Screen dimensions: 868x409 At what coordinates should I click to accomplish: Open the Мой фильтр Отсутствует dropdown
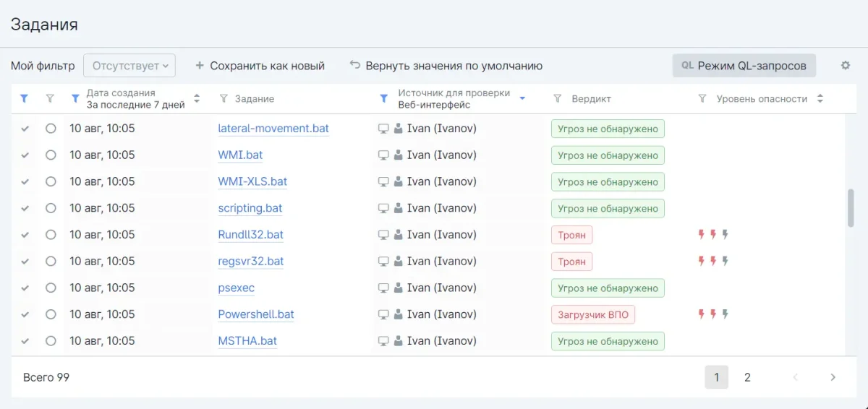pos(129,66)
